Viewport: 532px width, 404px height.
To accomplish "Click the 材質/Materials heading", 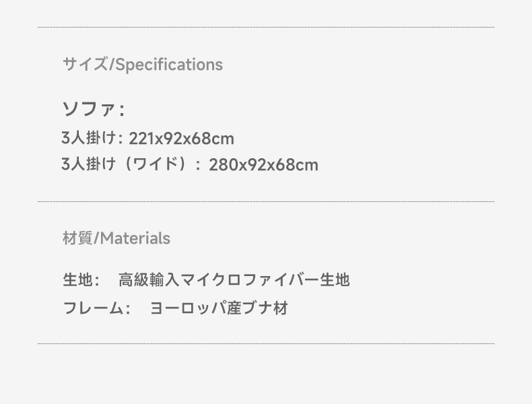I will pos(117,238).
